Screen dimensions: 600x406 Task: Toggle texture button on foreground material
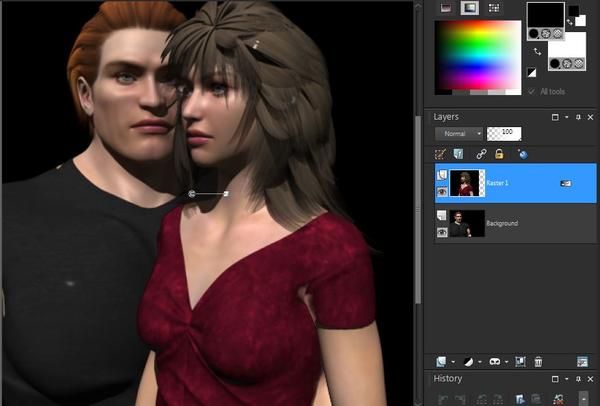pyautogui.click(x=546, y=34)
